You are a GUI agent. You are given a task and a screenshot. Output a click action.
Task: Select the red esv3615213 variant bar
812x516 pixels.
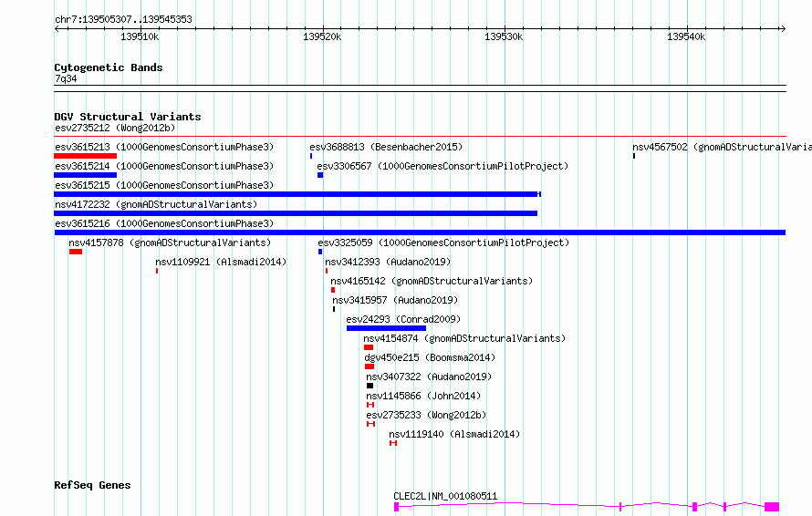pos(86,156)
